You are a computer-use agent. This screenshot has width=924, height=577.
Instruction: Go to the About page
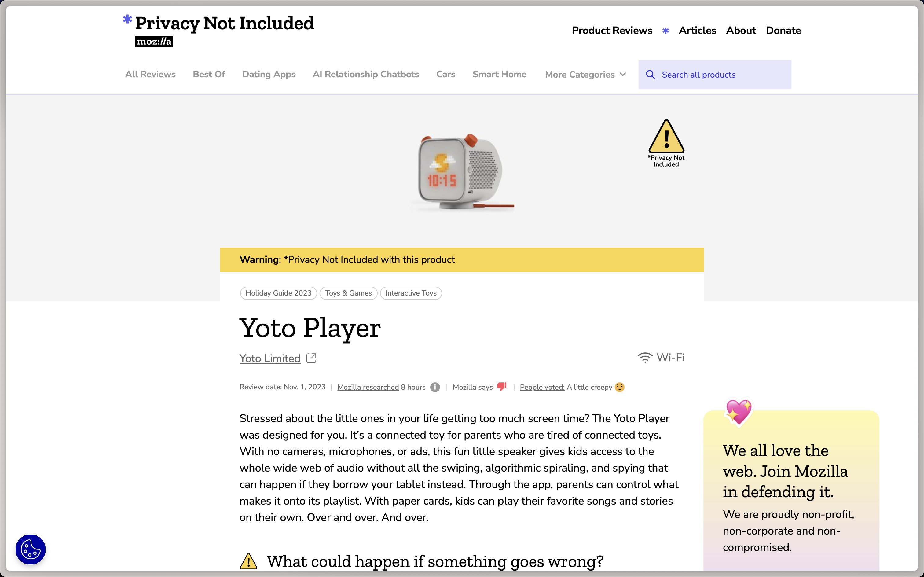(740, 31)
